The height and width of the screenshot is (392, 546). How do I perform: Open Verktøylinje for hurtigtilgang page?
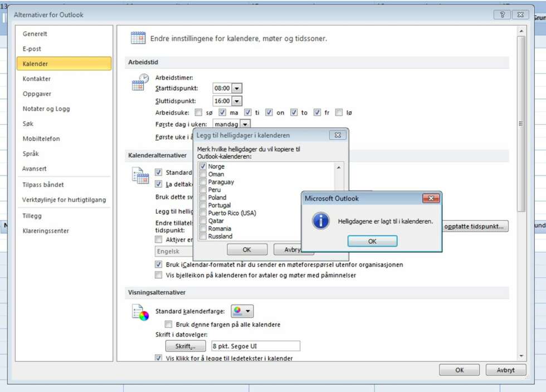(64, 199)
